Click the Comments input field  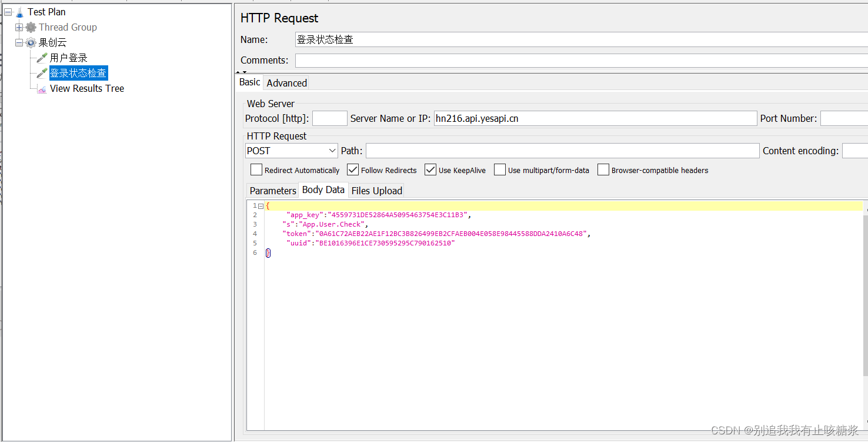click(581, 60)
